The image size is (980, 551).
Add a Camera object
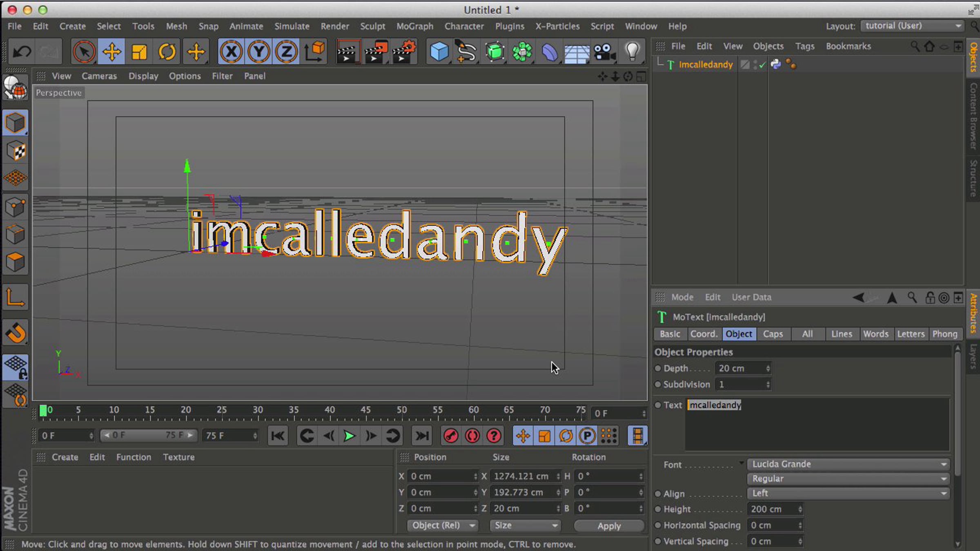pos(604,52)
